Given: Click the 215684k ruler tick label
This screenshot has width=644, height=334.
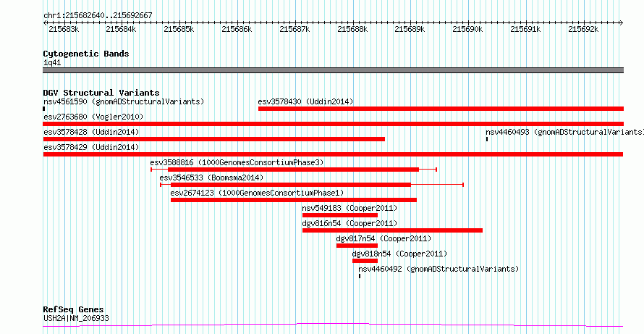Looking at the screenshot, I should (121, 29).
